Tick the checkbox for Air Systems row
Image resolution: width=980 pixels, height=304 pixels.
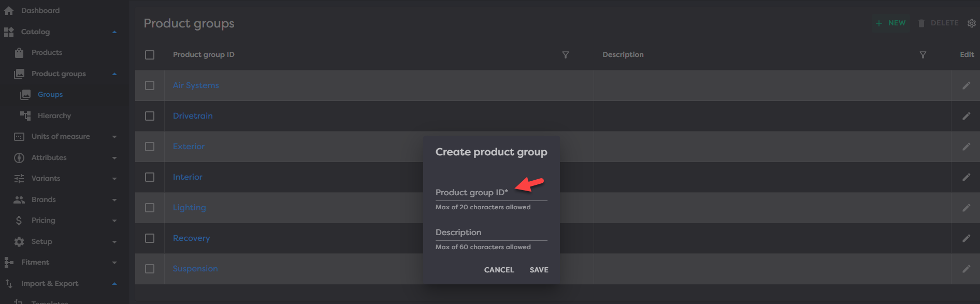pos(150,85)
